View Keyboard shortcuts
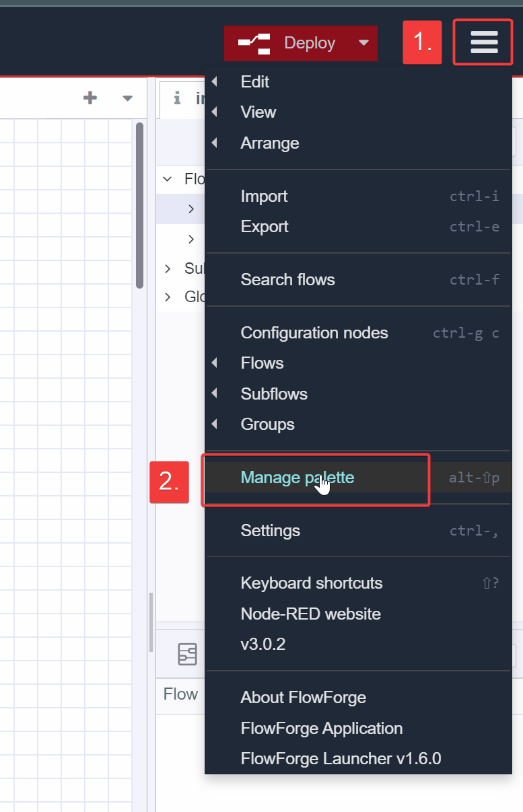Screen dimensions: 523x812 312,583
